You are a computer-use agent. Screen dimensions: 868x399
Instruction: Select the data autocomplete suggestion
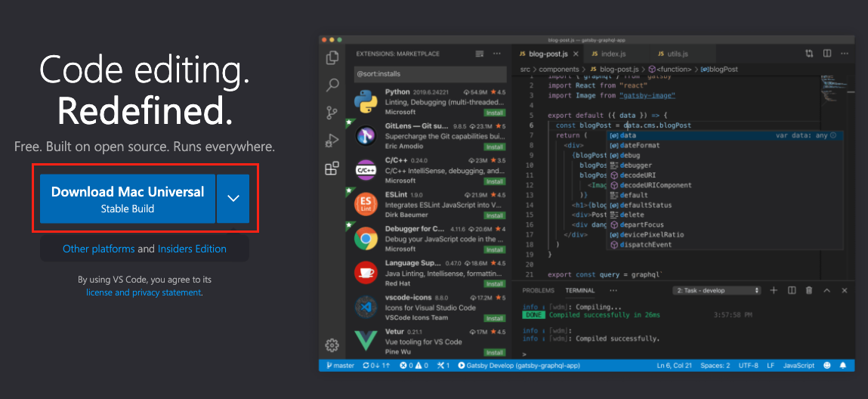(x=724, y=135)
